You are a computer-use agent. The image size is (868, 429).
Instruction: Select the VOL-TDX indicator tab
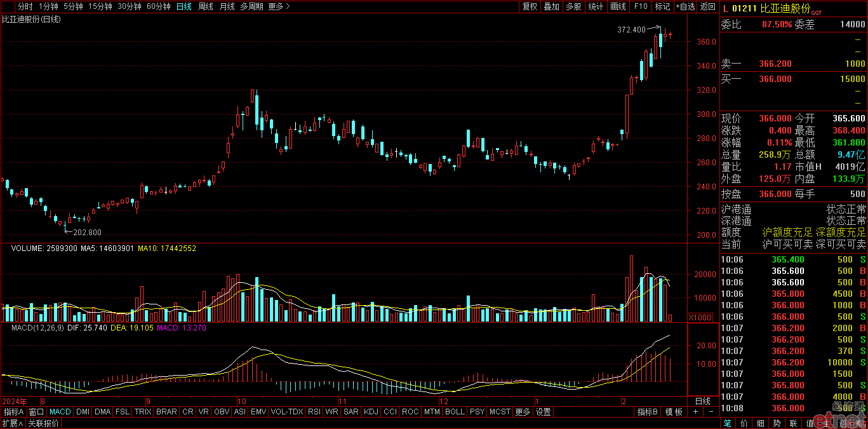point(287,412)
